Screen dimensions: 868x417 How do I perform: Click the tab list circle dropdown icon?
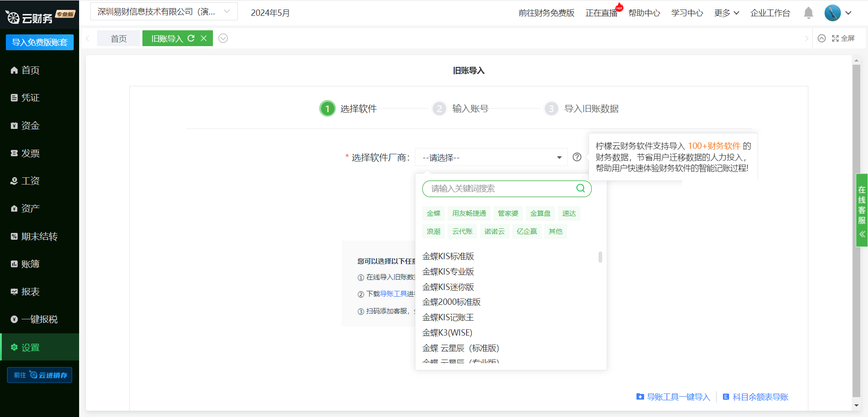[x=223, y=38]
